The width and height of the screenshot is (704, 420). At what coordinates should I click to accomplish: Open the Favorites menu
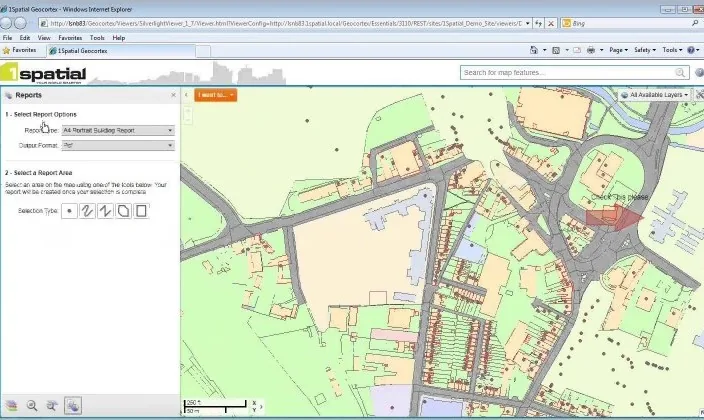pos(70,38)
